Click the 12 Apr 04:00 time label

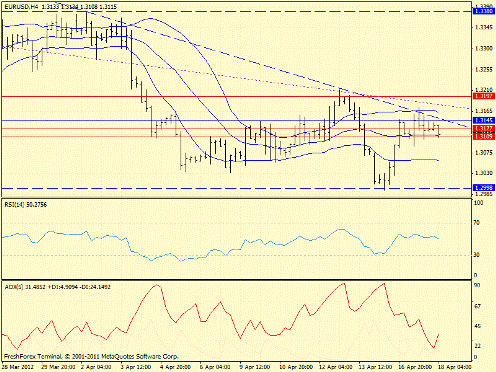click(336, 367)
